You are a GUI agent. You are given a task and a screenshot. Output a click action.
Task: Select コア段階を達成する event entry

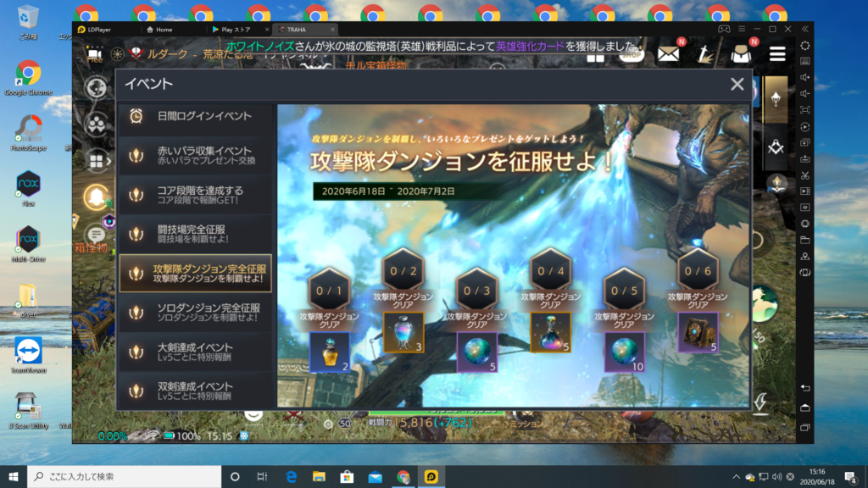point(196,195)
